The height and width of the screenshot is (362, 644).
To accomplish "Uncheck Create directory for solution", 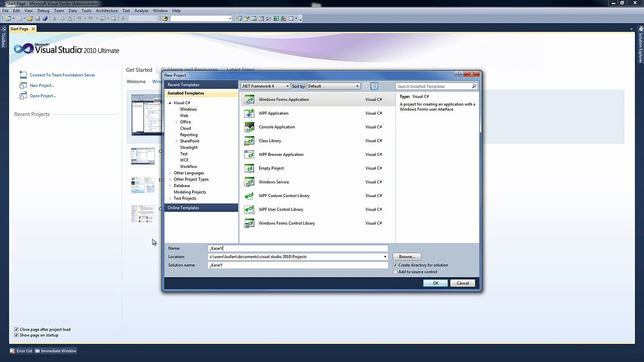I will pos(395,265).
